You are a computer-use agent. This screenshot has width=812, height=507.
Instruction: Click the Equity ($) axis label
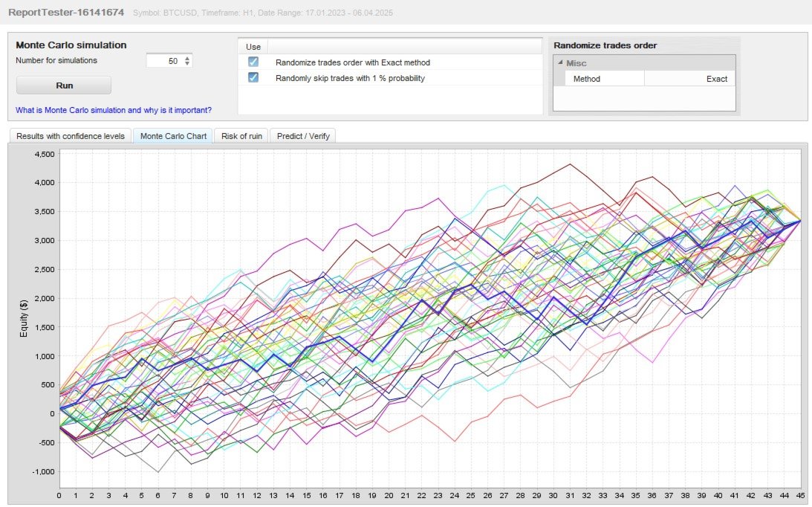coord(23,319)
